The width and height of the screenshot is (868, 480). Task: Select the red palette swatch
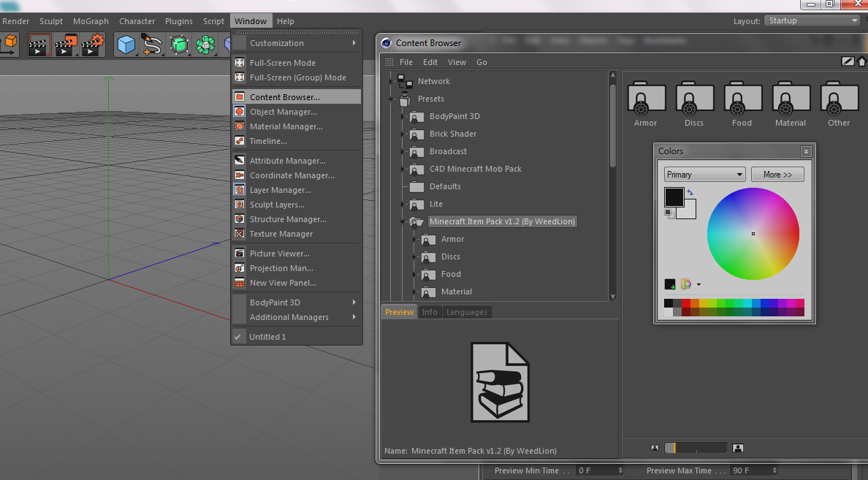tap(686, 303)
